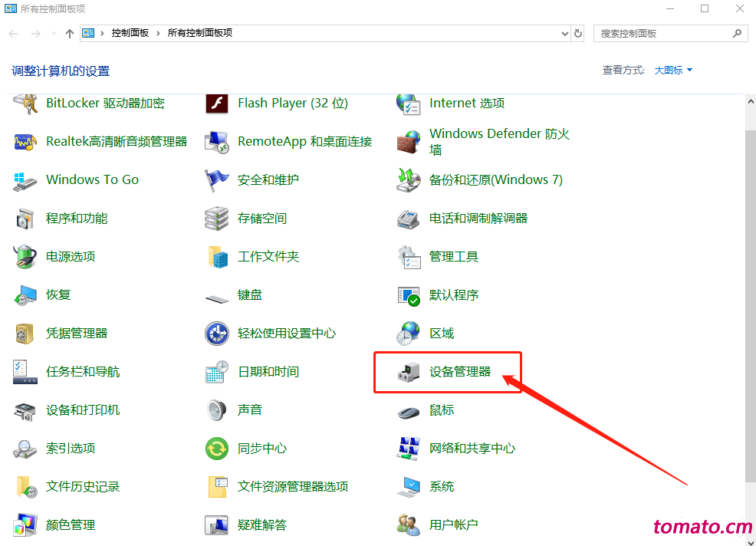
Task: Open the 备份和还原(Windows 7) icon
Action: (x=409, y=180)
